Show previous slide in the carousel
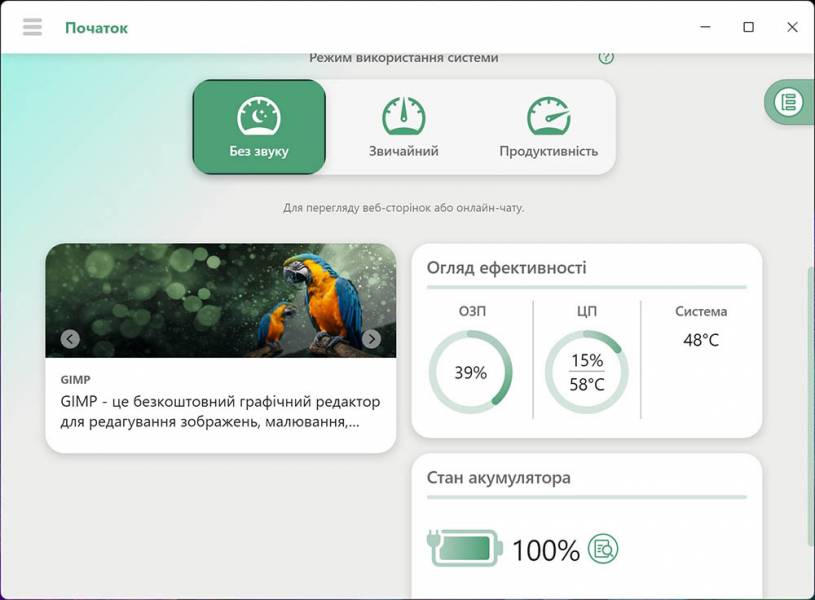815x600 pixels. pyautogui.click(x=70, y=339)
